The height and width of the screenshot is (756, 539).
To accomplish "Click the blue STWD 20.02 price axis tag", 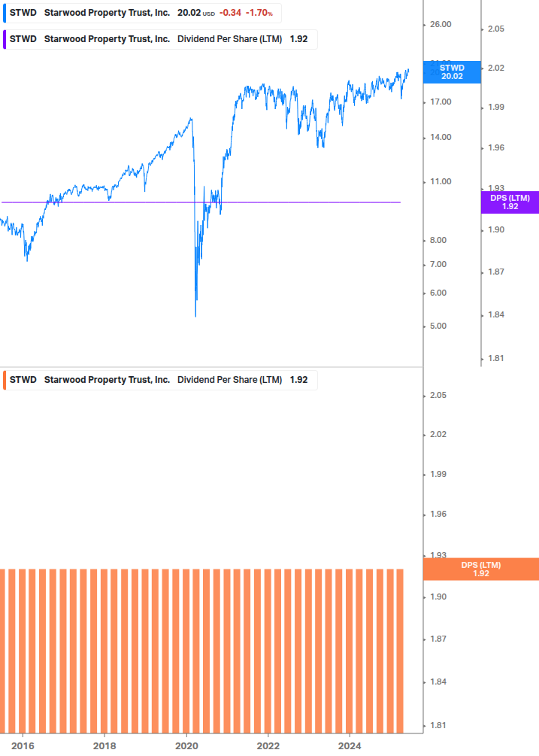I will pos(452,72).
